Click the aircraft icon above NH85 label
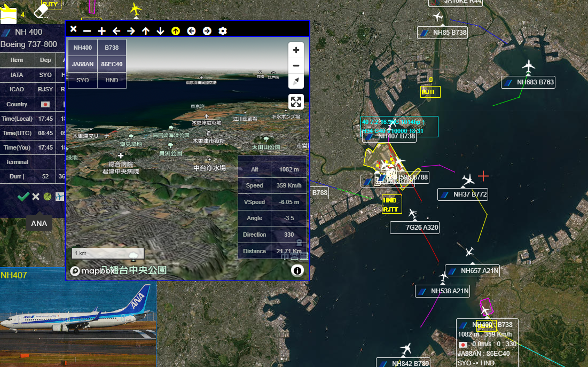Screen dimensions: 588x367 [437, 17]
